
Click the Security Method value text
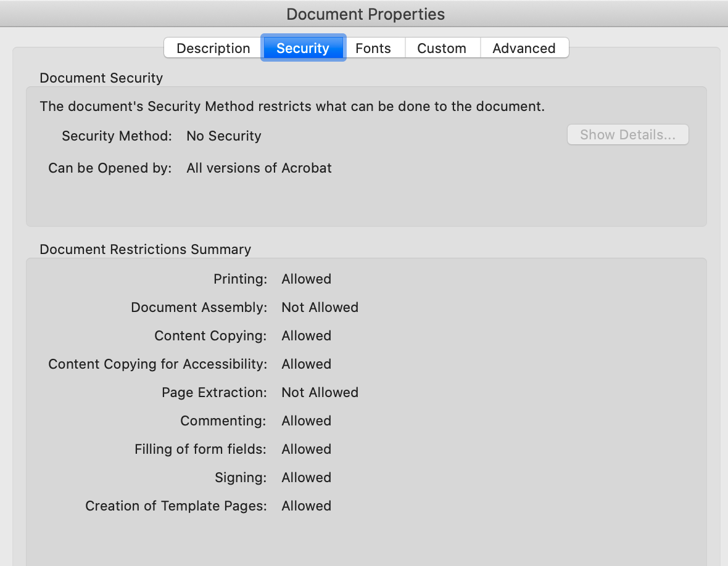(x=223, y=136)
